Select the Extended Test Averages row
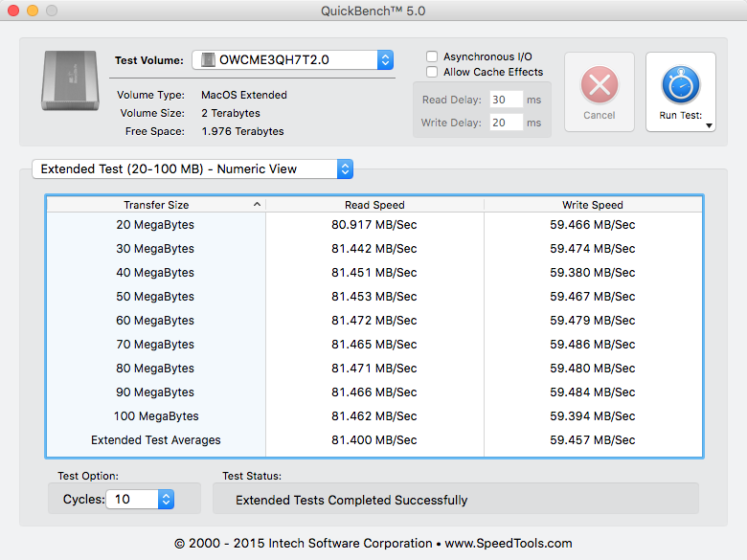This screenshot has width=747, height=560. coord(373,440)
